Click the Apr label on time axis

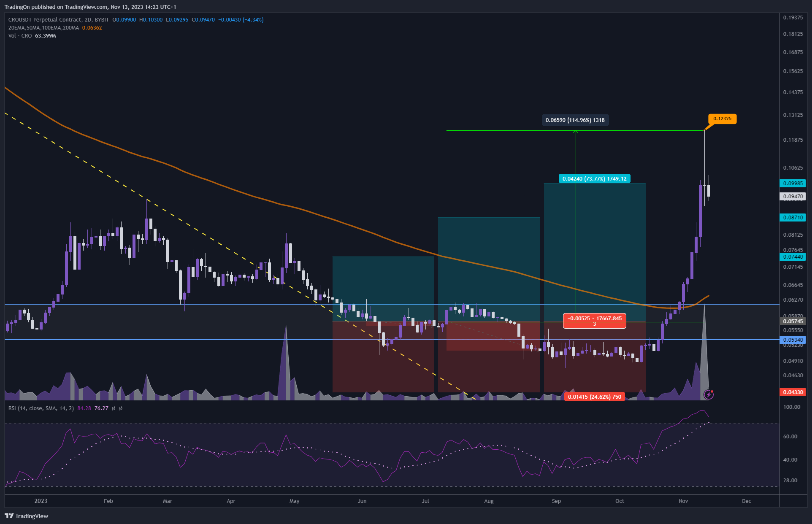coord(231,501)
